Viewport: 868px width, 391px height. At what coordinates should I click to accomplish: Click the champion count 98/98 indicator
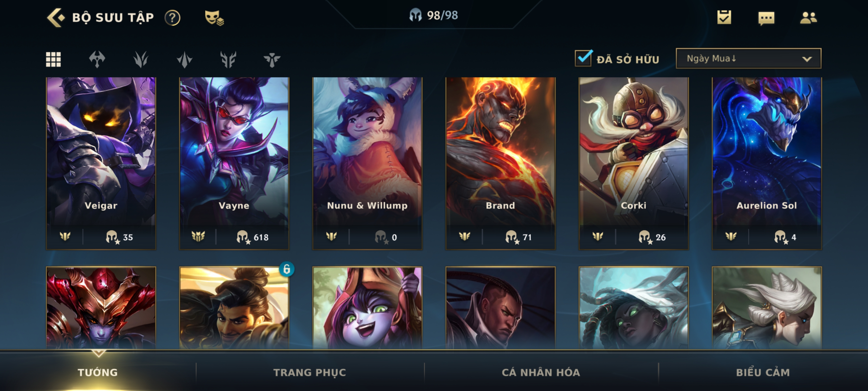point(433,15)
